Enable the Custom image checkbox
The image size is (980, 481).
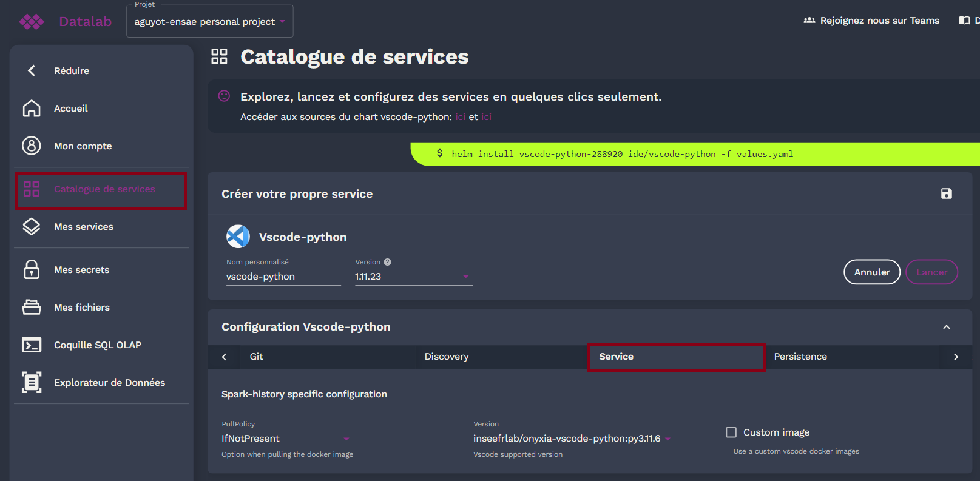731,432
